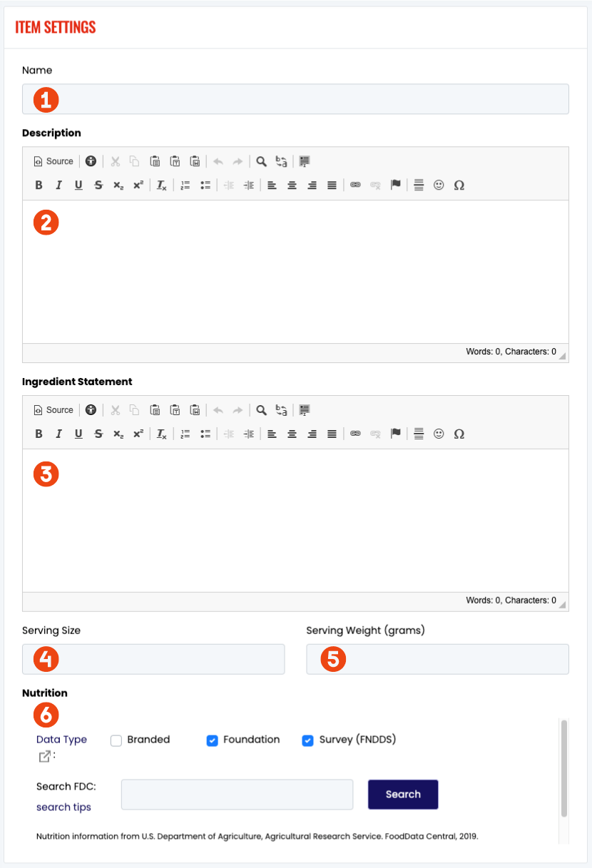
Task: Uncheck the Survey (FNDDS) checkbox
Action: click(307, 740)
